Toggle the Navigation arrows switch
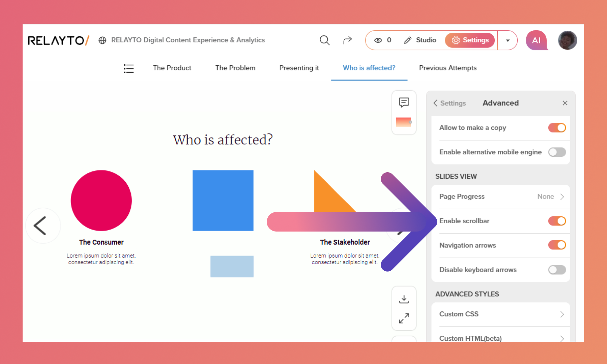607x364 pixels. click(557, 245)
